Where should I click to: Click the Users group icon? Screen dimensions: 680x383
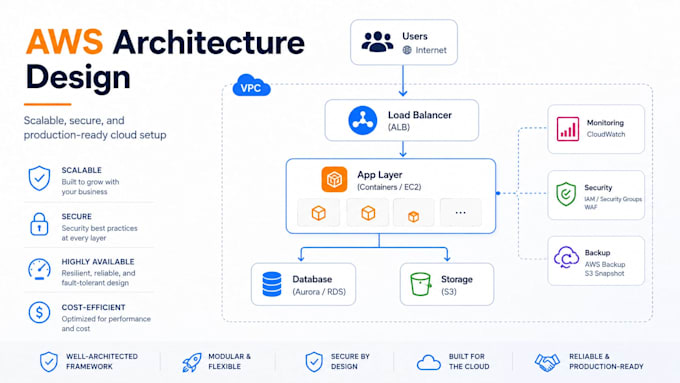tap(377, 42)
